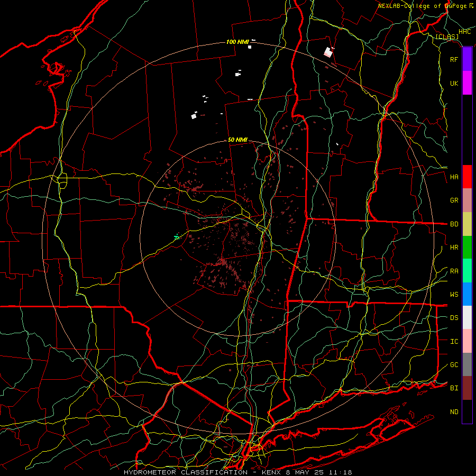Click the green radar site marker
The height and width of the screenshot is (476, 476).
tap(177, 237)
